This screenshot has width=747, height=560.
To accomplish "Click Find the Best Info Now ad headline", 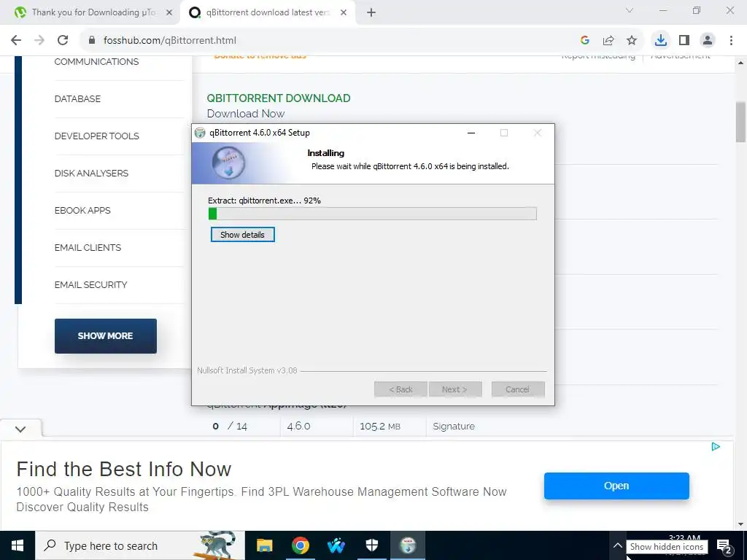I will (124, 469).
